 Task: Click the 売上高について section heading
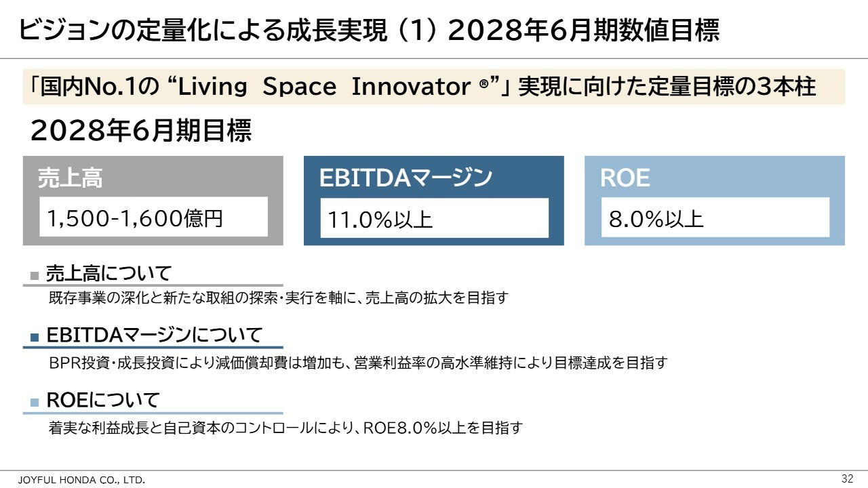pos(108,274)
